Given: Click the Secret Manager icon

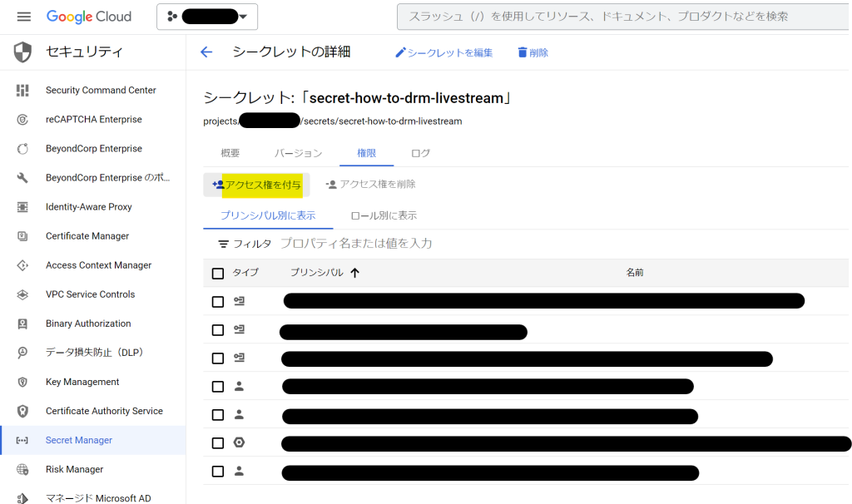Looking at the screenshot, I should coord(22,441).
